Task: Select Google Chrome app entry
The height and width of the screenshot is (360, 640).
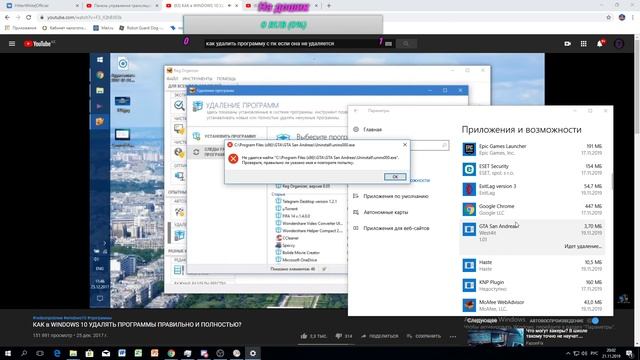Action: 532,209
